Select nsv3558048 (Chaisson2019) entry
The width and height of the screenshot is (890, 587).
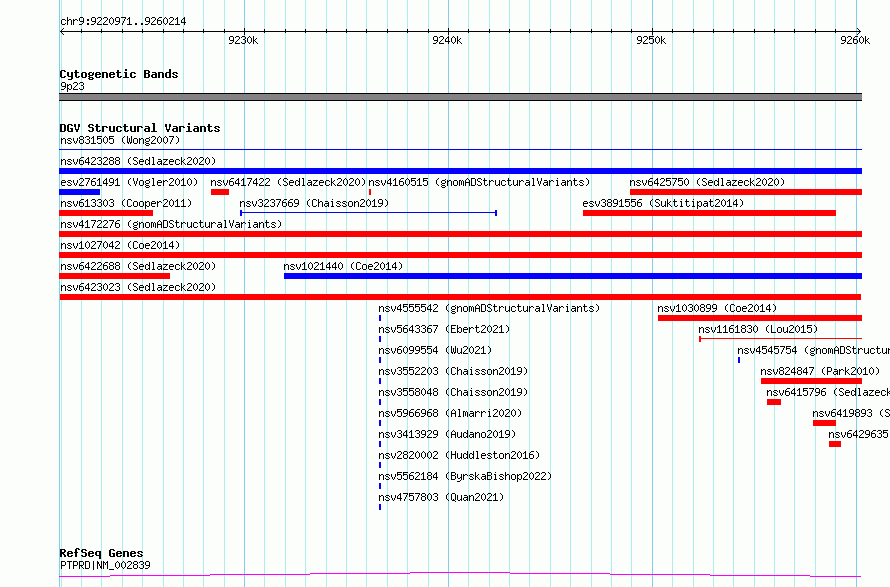[x=453, y=392]
